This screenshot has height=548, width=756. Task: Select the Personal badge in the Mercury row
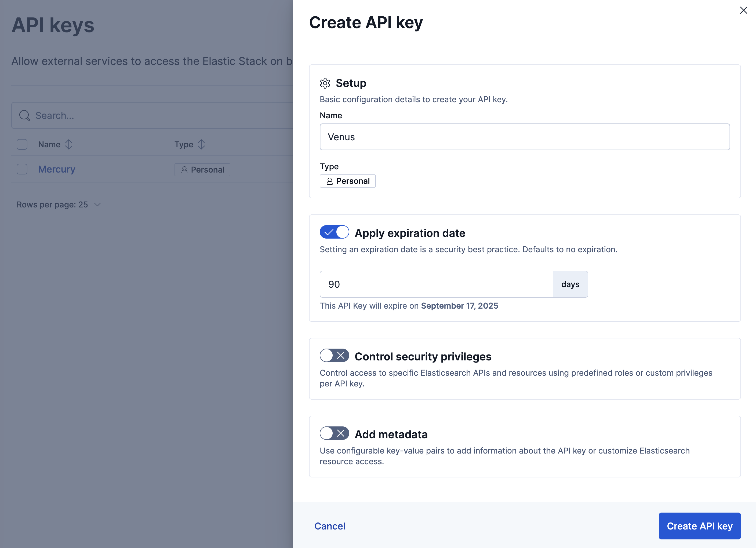pos(202,170)
